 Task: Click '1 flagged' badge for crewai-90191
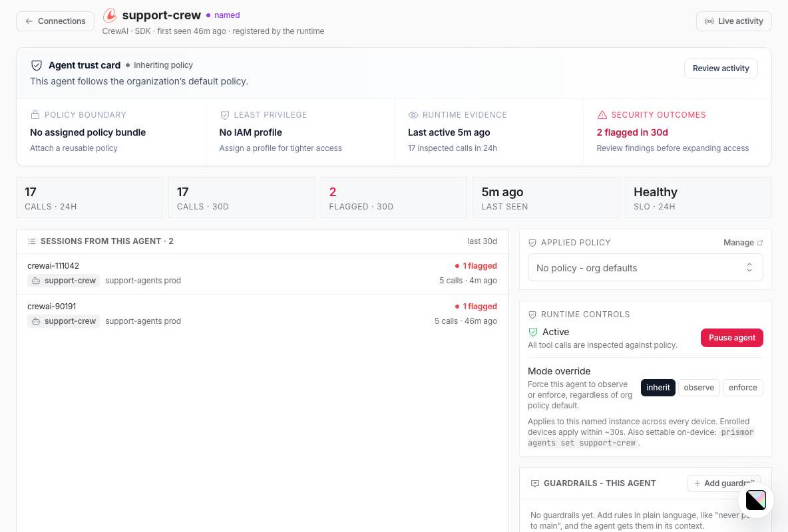pos(476,307)
